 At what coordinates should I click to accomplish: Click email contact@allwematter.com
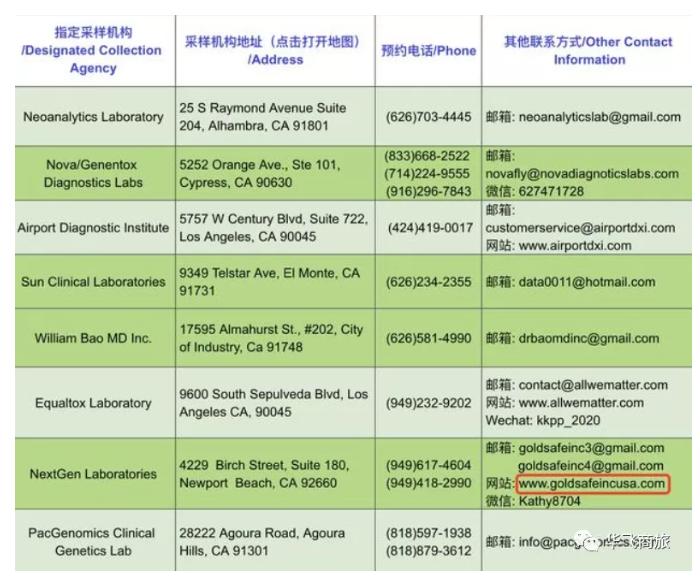coord(593,385)
